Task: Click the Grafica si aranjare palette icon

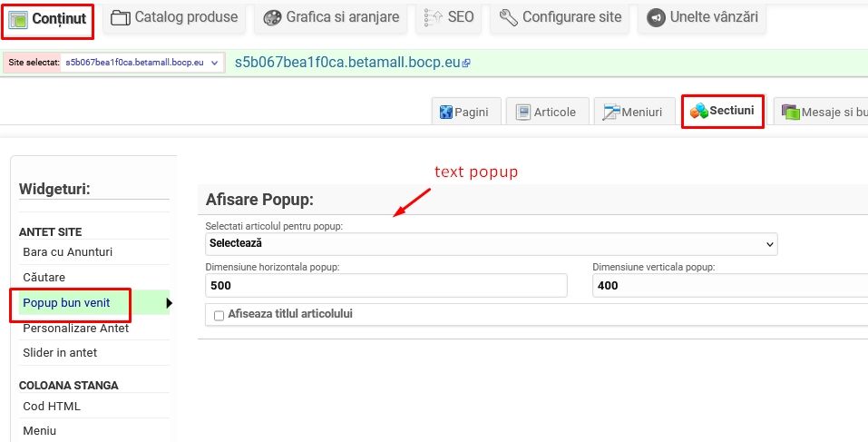Action: (272, 18)
